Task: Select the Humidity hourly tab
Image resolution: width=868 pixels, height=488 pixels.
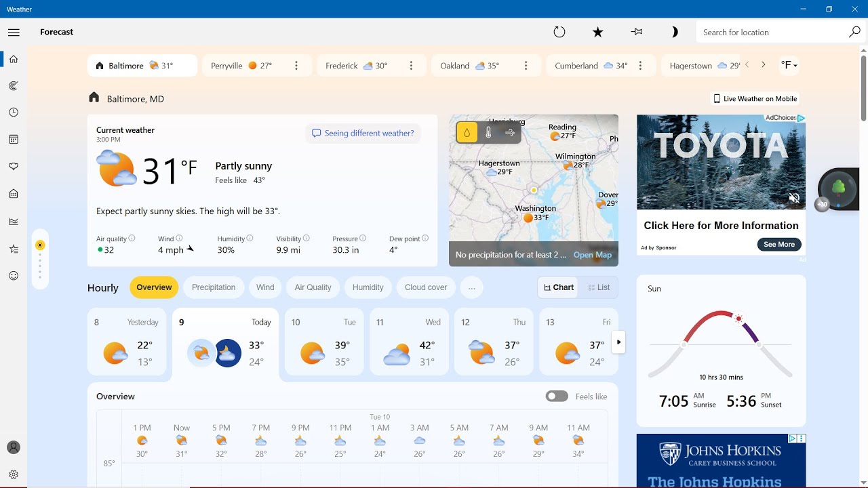Action: [368, 287]
